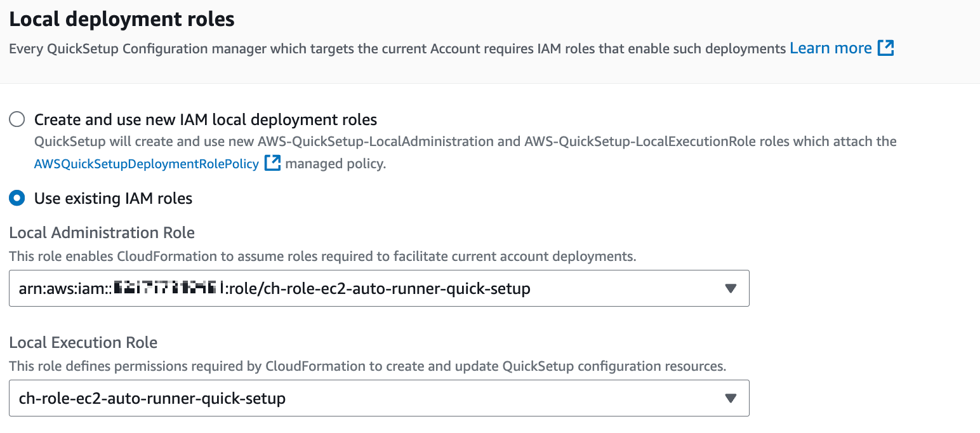
Task: Expand Local Execution Role dropdown arrow
Action: [731, 398]
